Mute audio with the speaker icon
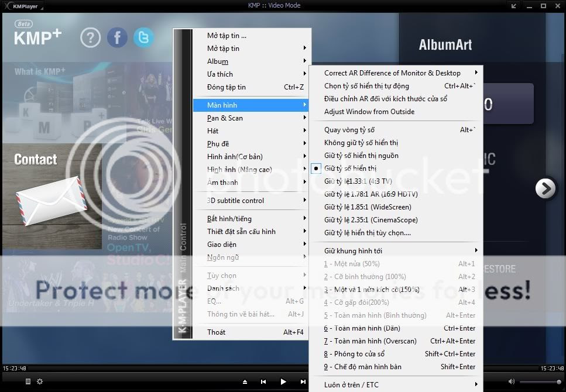Image resolution: width=566 pixels, height=392 pixels. (x=511, y=381)
